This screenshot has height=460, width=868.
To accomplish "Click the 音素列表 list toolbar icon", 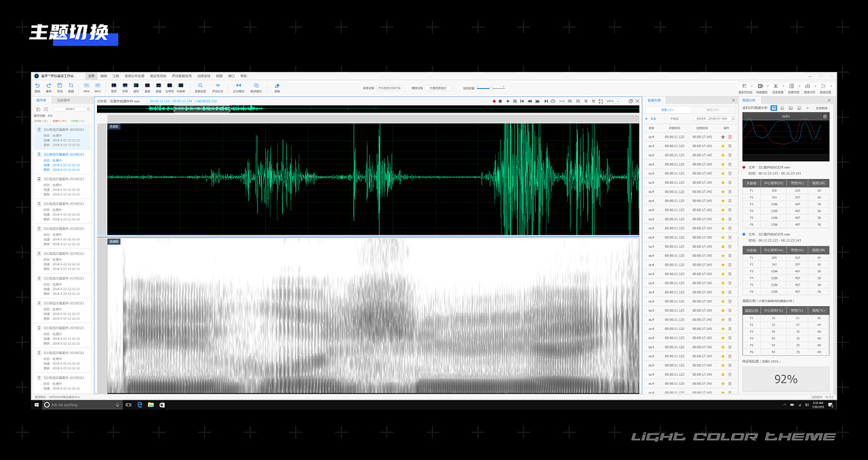I will pyautogui.click(x=791, y=86).
